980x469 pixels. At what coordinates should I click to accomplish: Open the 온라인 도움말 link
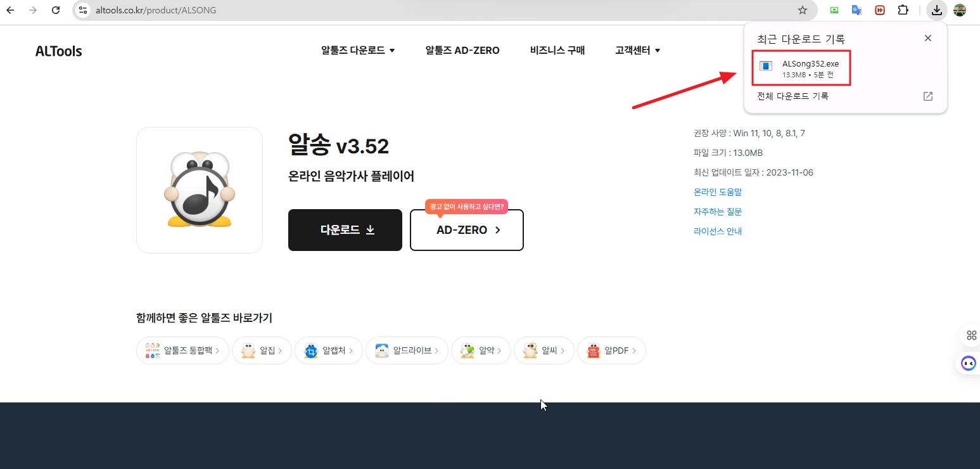tap(718, 192)
